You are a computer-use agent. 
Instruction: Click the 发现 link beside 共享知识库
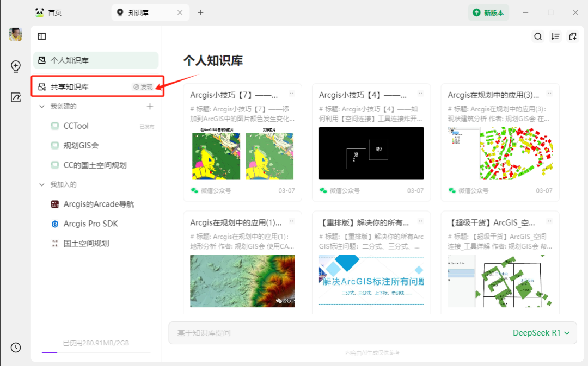(x=144, y=86)
